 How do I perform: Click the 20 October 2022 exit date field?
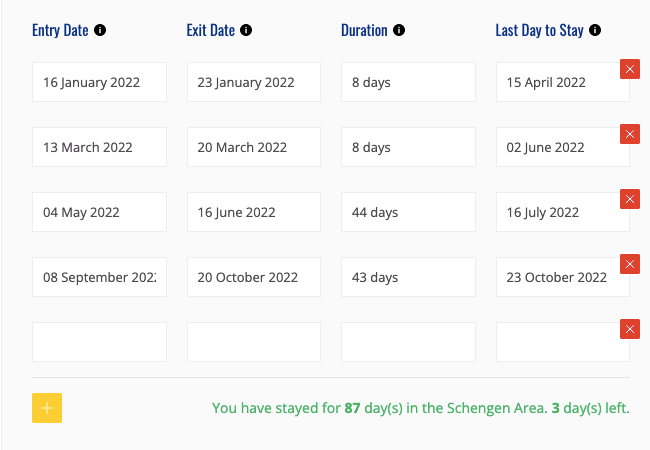(253, 277)
